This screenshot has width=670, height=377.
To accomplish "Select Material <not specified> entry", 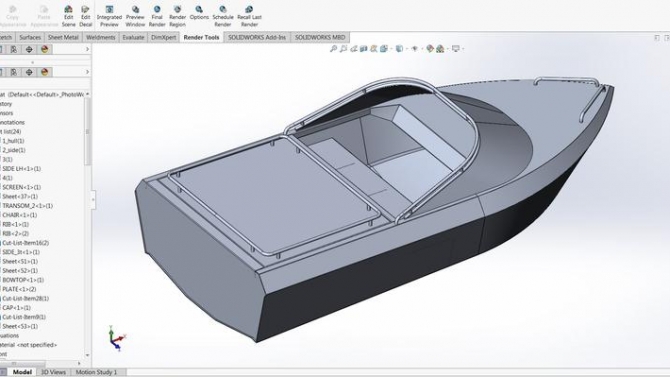I will click(x=28, y=345).
